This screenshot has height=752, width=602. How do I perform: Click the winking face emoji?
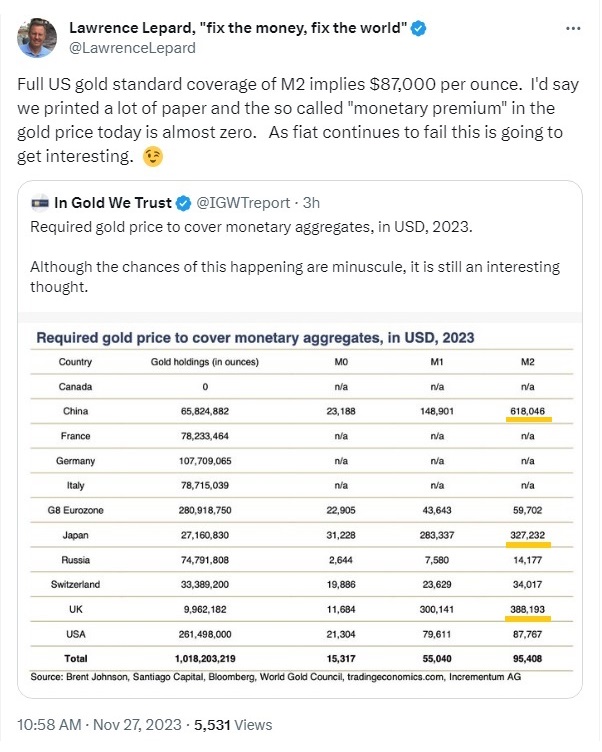click(153, 156)
